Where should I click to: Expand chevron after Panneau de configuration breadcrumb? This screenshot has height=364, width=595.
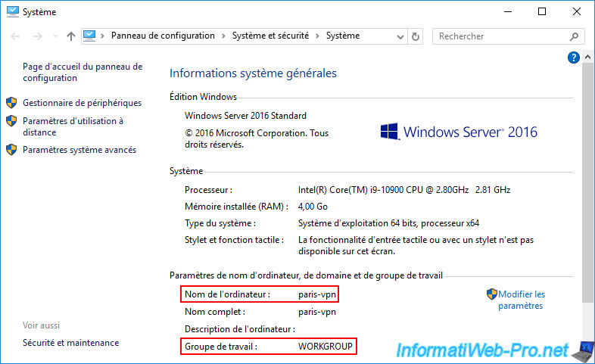coord(222,36)
